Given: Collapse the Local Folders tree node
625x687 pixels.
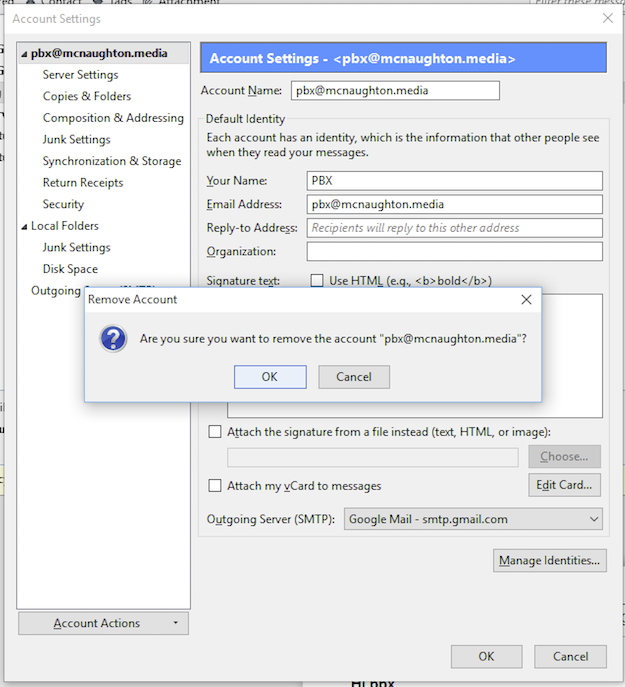Looking at the screenshot, I should (24, 227).
